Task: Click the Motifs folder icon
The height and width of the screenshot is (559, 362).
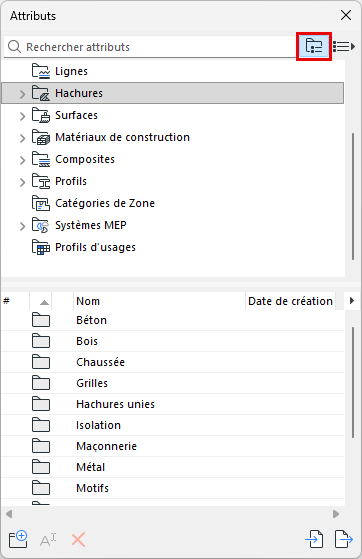Action: (41, 488)
